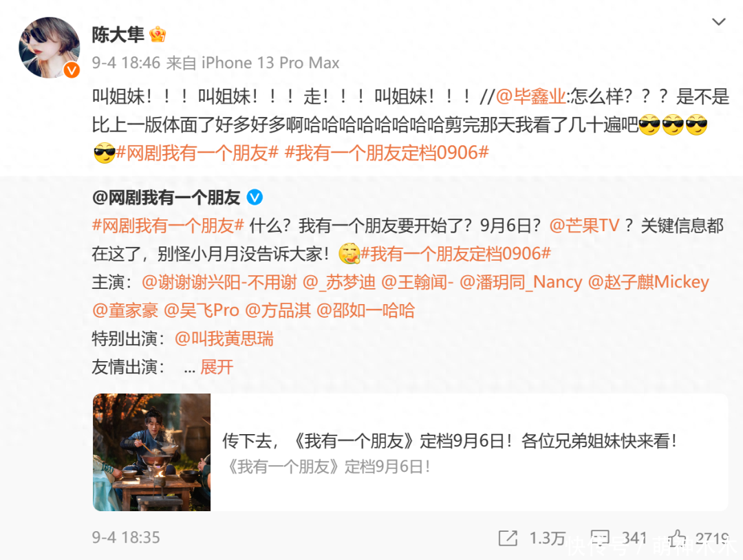Open mention @叫我黄思瑞
Image resolution: width=743 pixels, height=560 pixels.
(224, 338)
